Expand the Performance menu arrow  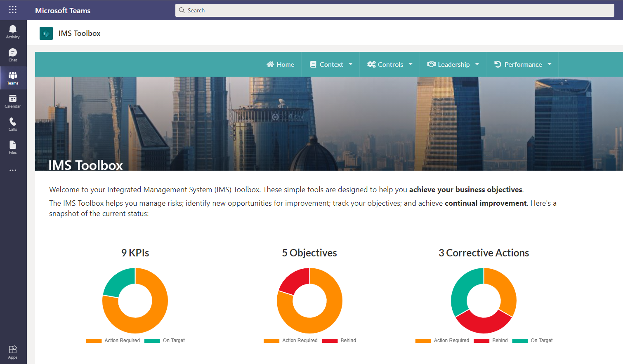pyautogui.click(x=550, y=64)
